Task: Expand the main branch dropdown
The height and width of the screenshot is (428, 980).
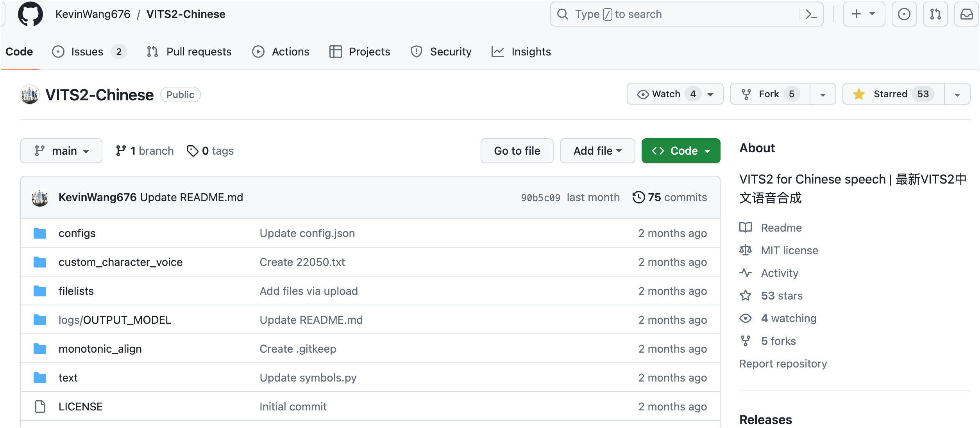Action: 61,151
